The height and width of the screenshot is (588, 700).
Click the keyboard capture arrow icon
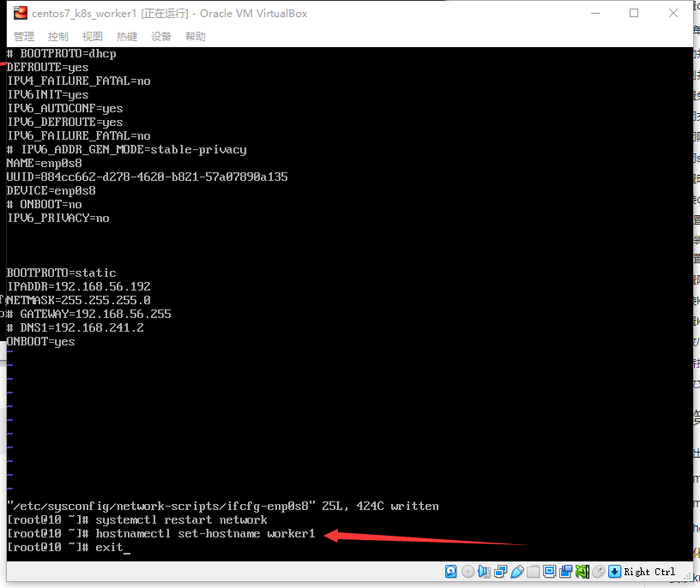point(615,572)
